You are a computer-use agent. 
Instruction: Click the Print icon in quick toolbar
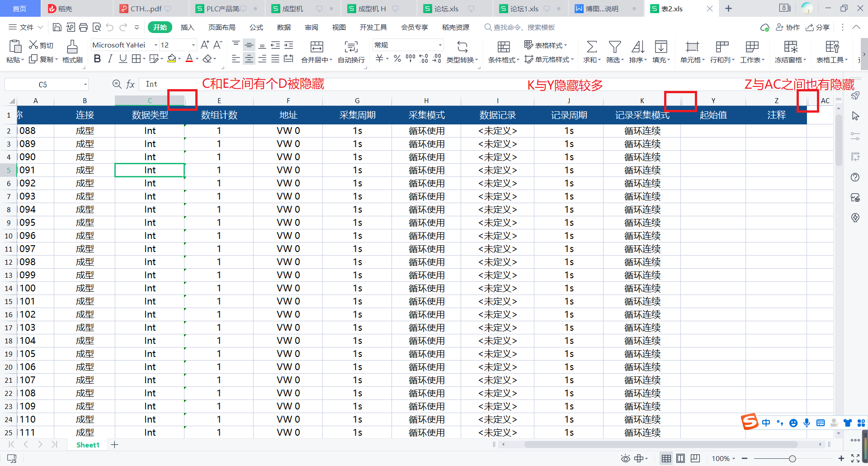[83, 28]
